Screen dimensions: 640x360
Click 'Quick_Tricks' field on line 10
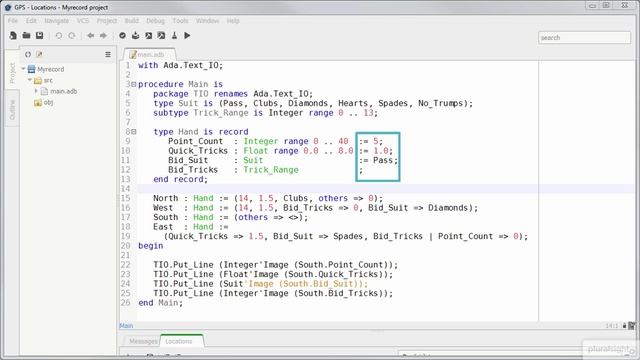[x=198, y=151]
